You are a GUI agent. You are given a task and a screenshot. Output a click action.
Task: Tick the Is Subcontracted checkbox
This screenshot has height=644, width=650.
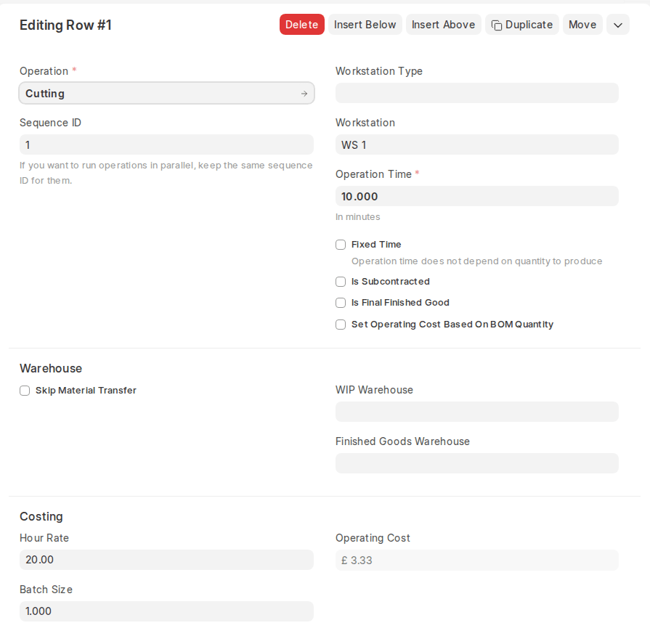tap(341, 282)
